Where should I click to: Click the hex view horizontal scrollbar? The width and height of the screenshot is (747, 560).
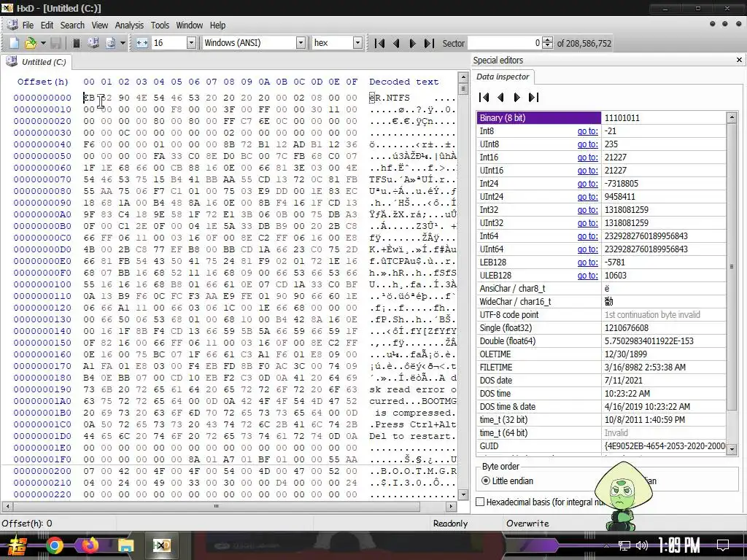click(228, 506)
